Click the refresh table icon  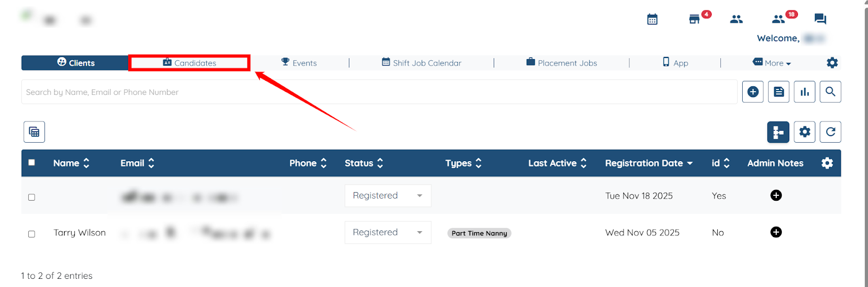coord(830,132)
